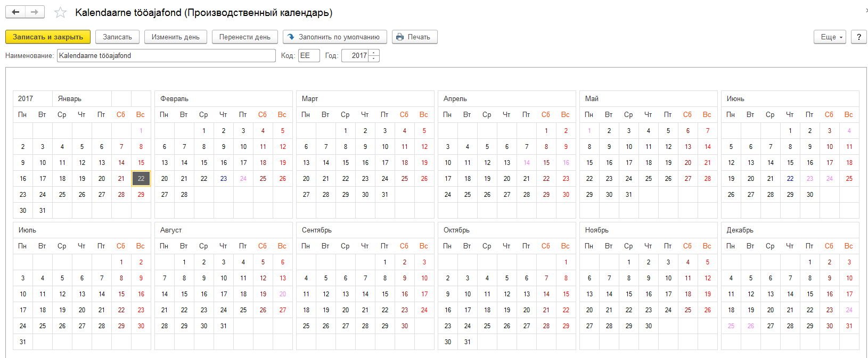Screen dimensions: 868x358
Task: Click the Печать printer button
Action: coord(414,37)
